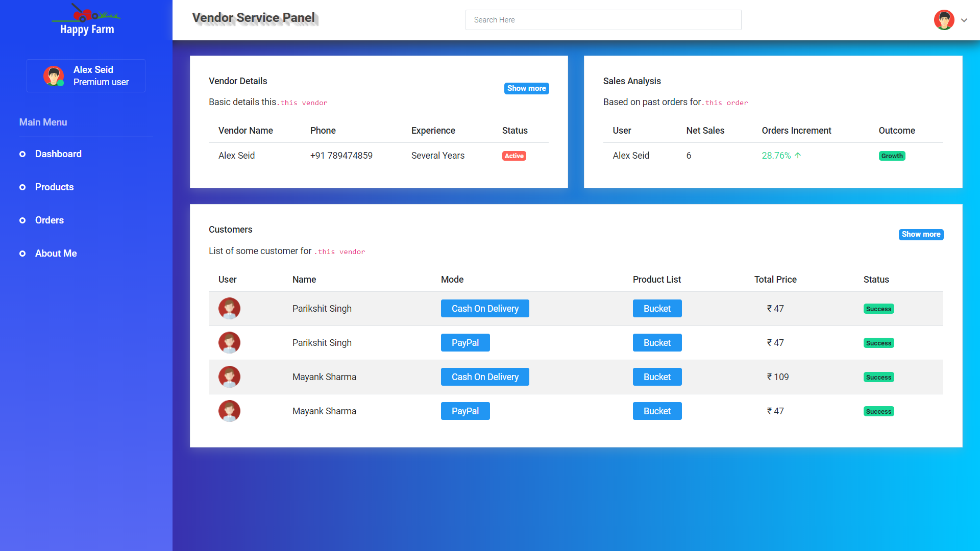Click Show more in Vendor Details
This screenshot has height=551, width=980.
[x=526, y=88]
